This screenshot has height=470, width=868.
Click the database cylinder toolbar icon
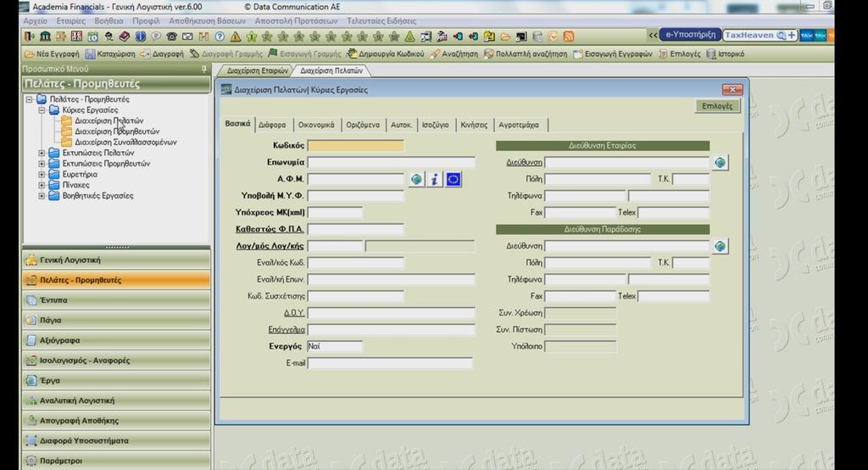click(537, 36)
